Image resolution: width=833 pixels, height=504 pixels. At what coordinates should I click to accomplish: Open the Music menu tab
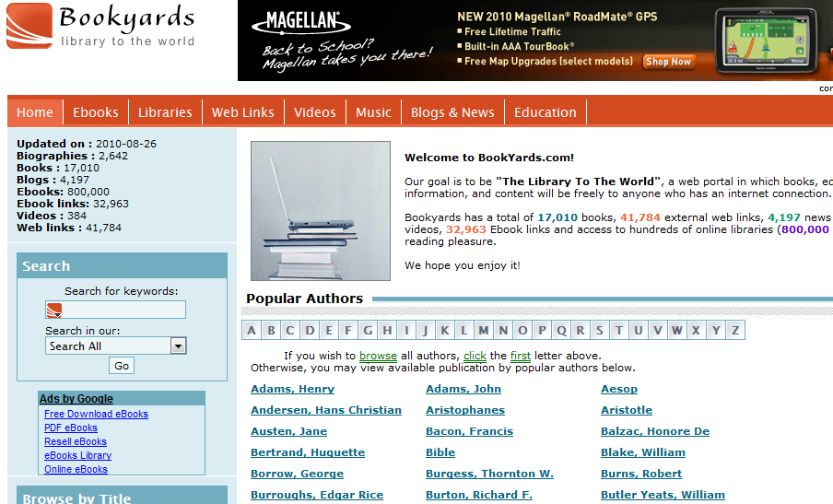pyautogui.click(x=373, y=112)
